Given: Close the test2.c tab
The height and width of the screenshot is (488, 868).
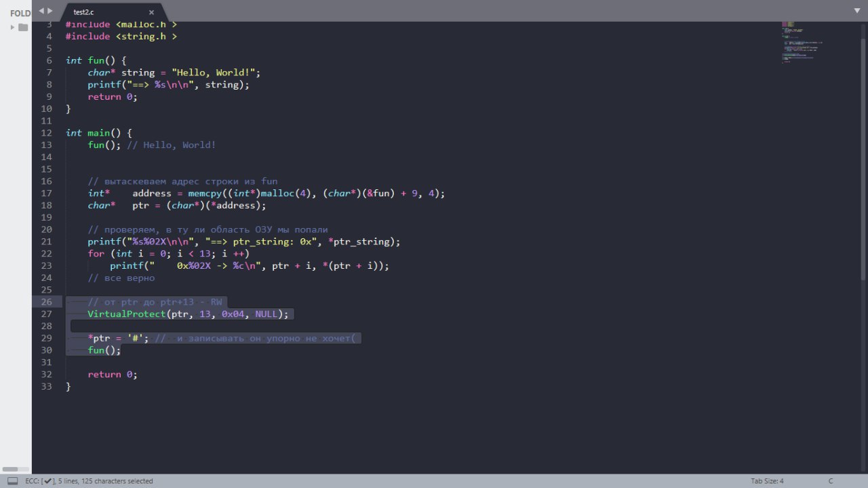Looking at the screenshot, I should point(151,12).
